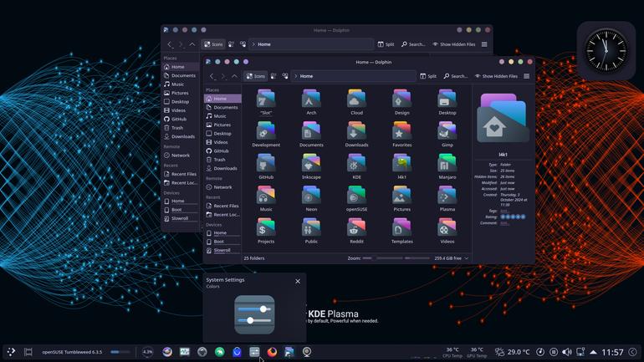Select GitHub in front Dolphin Places
644x362 pixels.
(x=222, y=150)
